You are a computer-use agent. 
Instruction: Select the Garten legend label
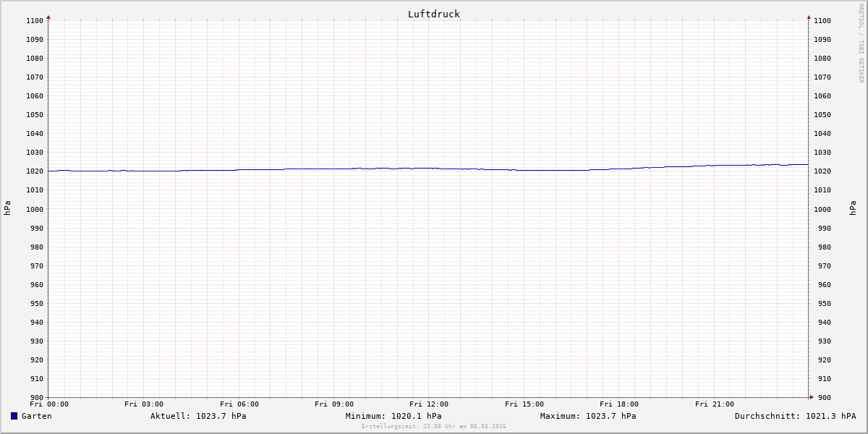36,416
